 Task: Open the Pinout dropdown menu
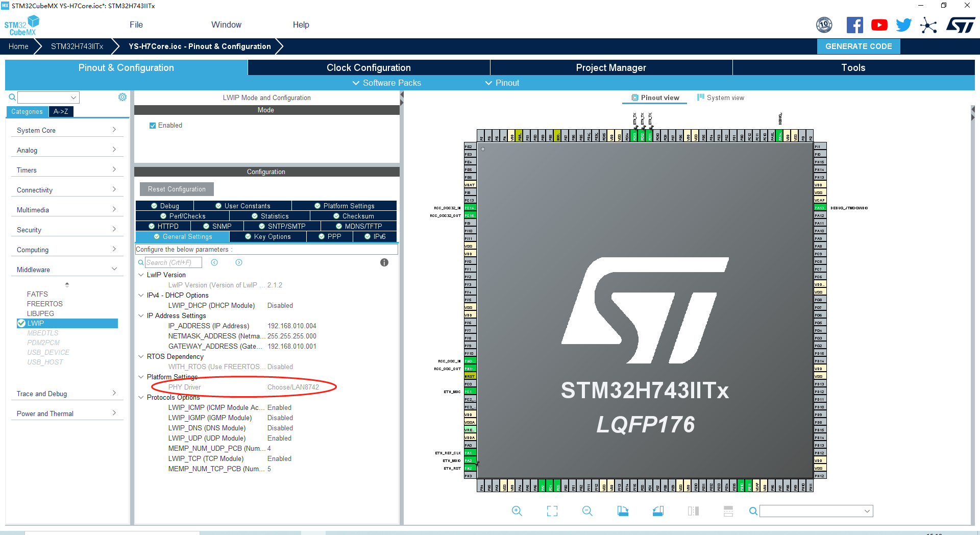[502, 83]
